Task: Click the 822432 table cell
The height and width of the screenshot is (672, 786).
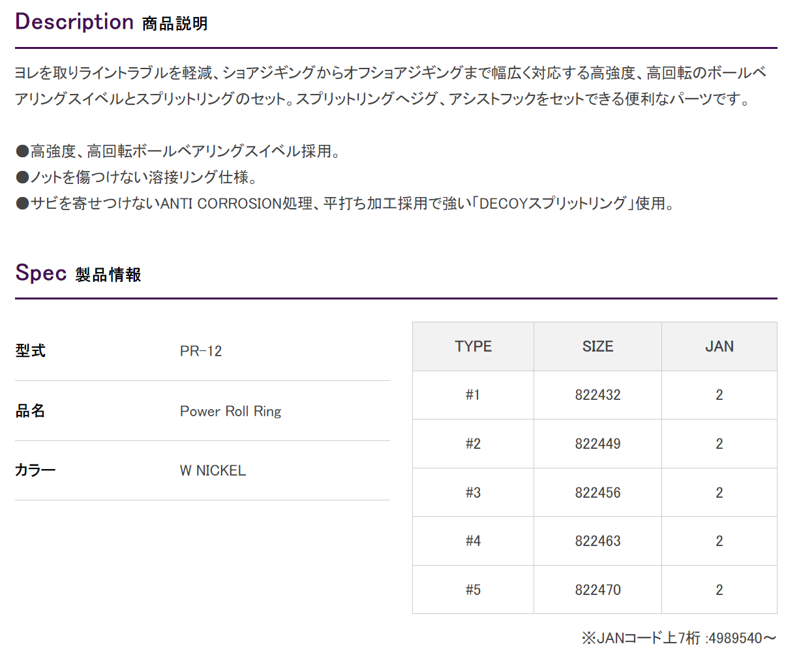Action: [x=598, y=395]
